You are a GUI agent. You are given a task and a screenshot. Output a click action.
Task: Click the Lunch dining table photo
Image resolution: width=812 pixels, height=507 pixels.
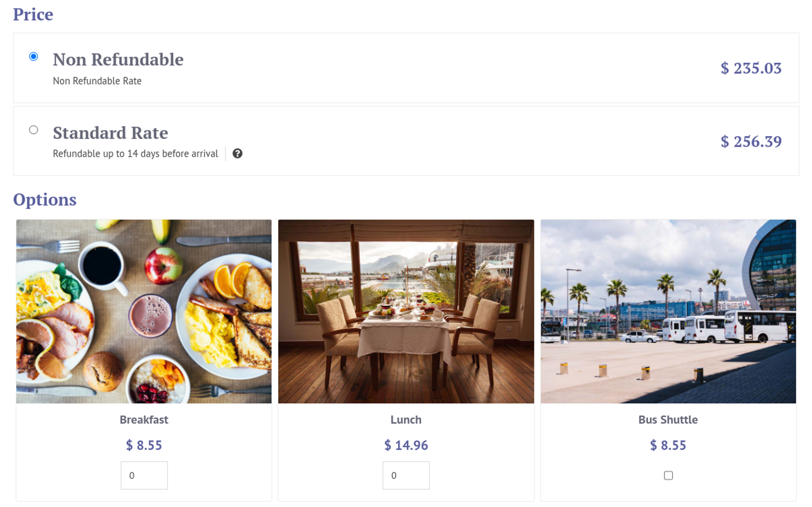(x=406, y=311)
